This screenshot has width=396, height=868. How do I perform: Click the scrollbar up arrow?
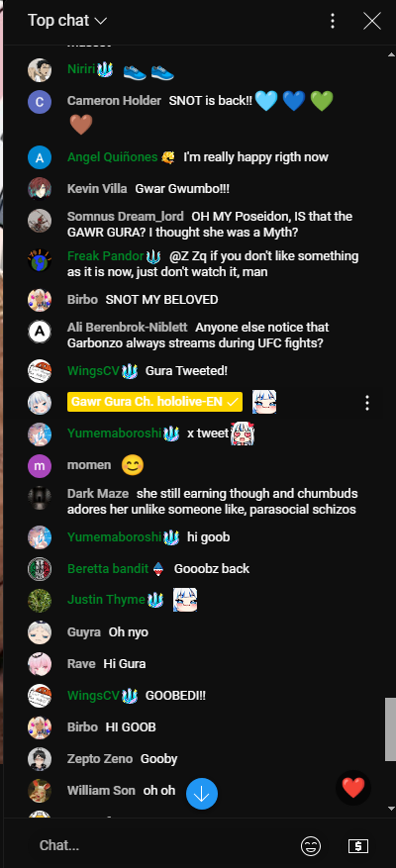tap(391, 53)
